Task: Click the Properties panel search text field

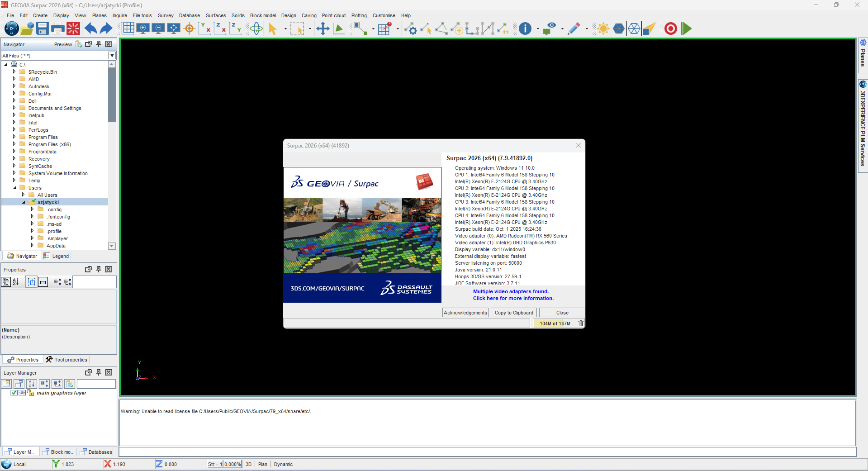Action: point(95,282)
